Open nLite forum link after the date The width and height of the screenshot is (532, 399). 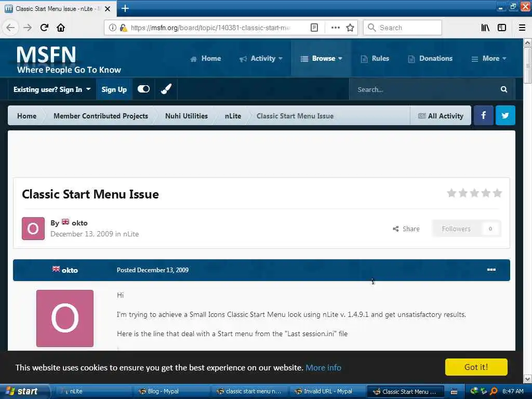(x=131, y=234)
